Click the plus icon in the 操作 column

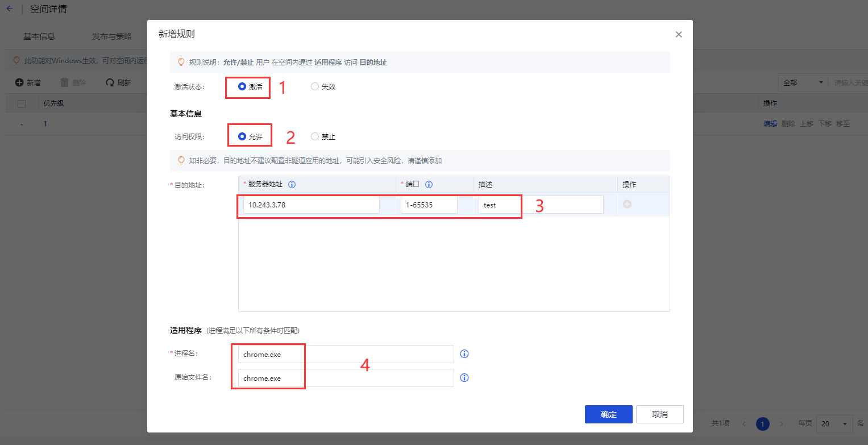[x=627, y=205]
